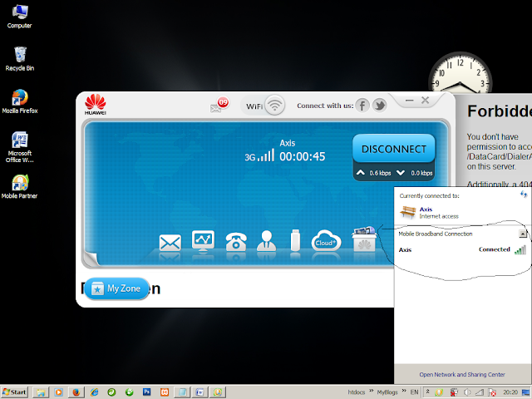Click the DISCONNECT button
Image resolution: width=532 pixels, height=399 pixels.
point(394,149)
